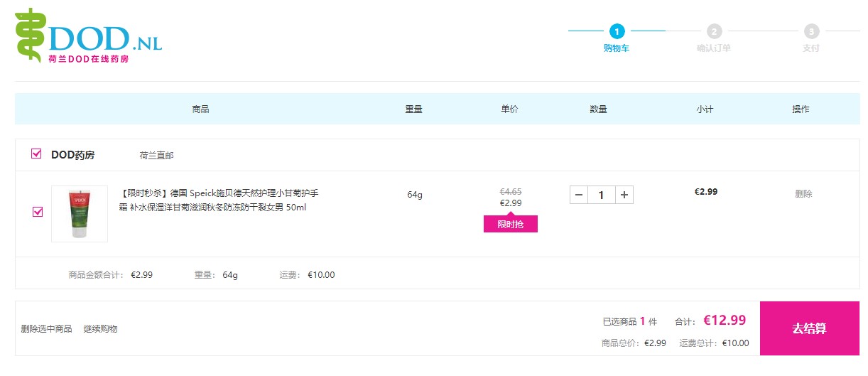Click the quantity input field showing 1

click(x=602, y=195)
